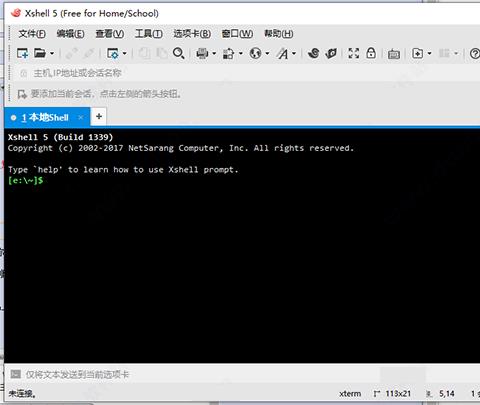Expand the Font dropdown arrow
Image resolution: width=480 pixels, height=405 pixels.
click(294, 53)
